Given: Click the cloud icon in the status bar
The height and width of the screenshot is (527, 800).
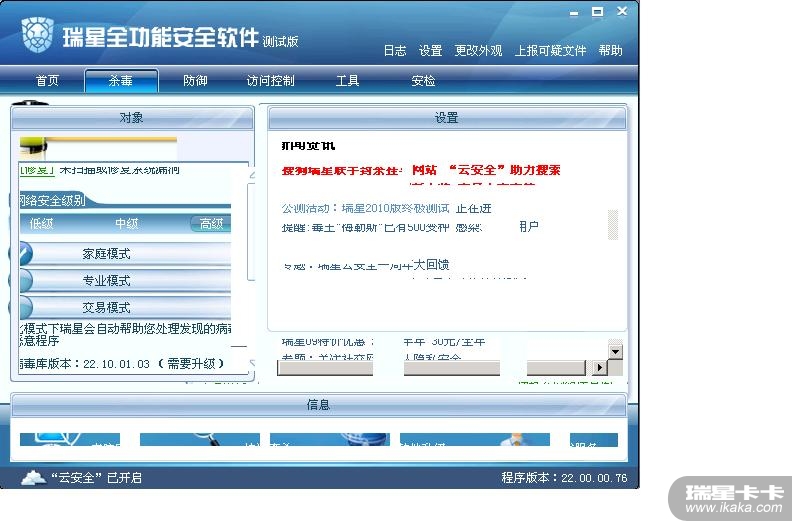Looking at the screenshot, I should click(33, 478).
